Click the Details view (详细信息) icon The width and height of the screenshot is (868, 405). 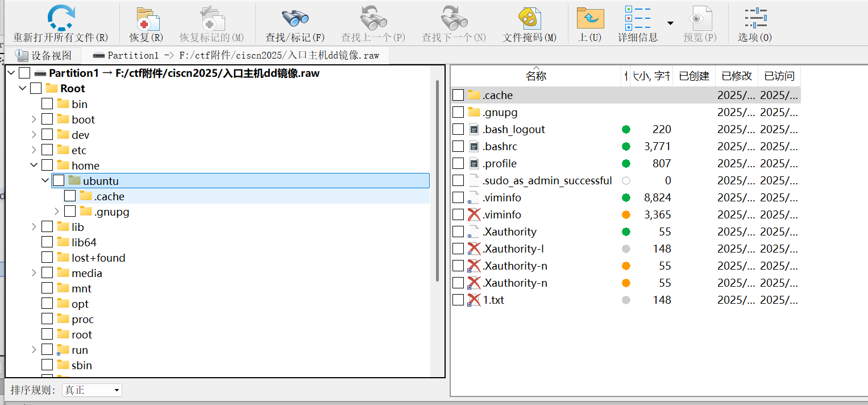pos(637,18)
